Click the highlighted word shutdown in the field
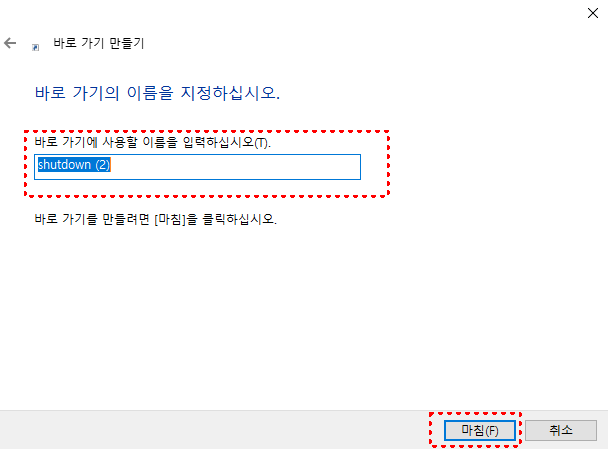The image size is (608, 449). [64, 165]
